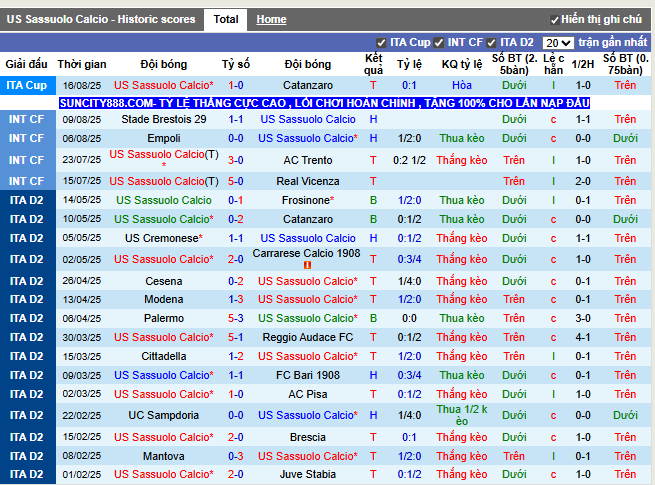Click the 5-3 score against Palermo
Viewport: 655px width, 485px height.
(x=236, y=319)
